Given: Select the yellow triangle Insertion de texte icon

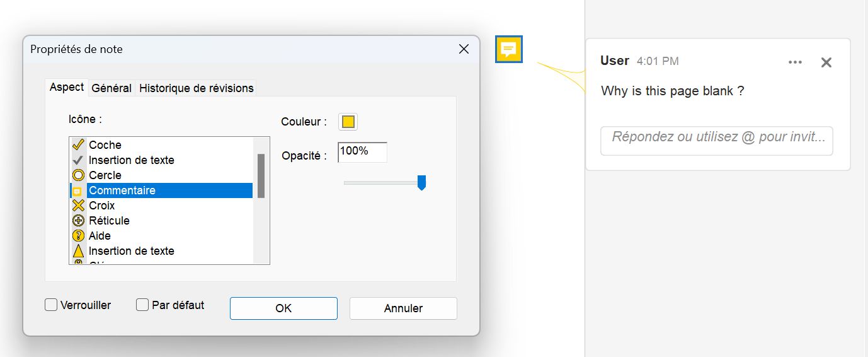Looking at the screenshot, I should (x=131, y=251).
